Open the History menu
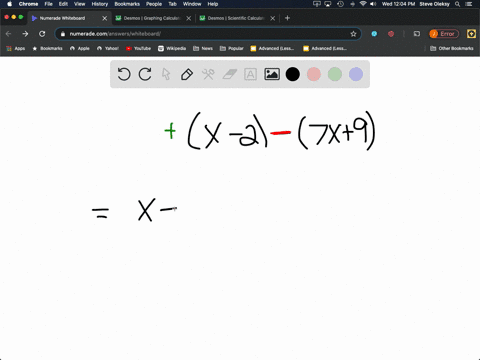 (100, 4)
